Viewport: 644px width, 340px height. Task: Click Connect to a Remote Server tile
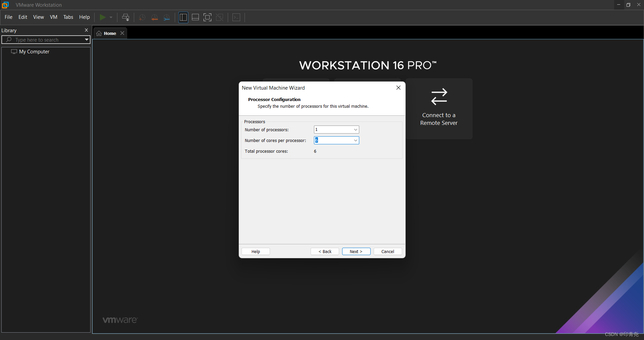[439, 109]
